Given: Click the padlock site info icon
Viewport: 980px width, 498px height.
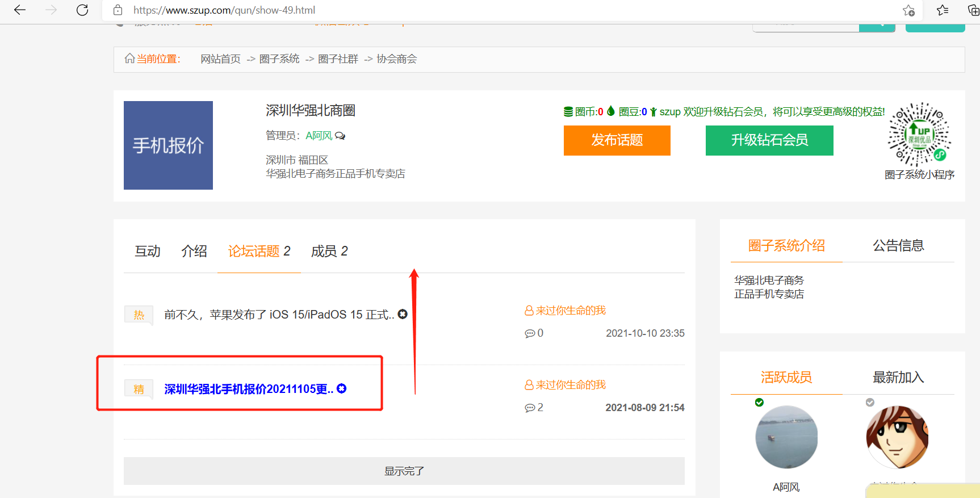Looking at the screenshot, I should pos(118,10).
